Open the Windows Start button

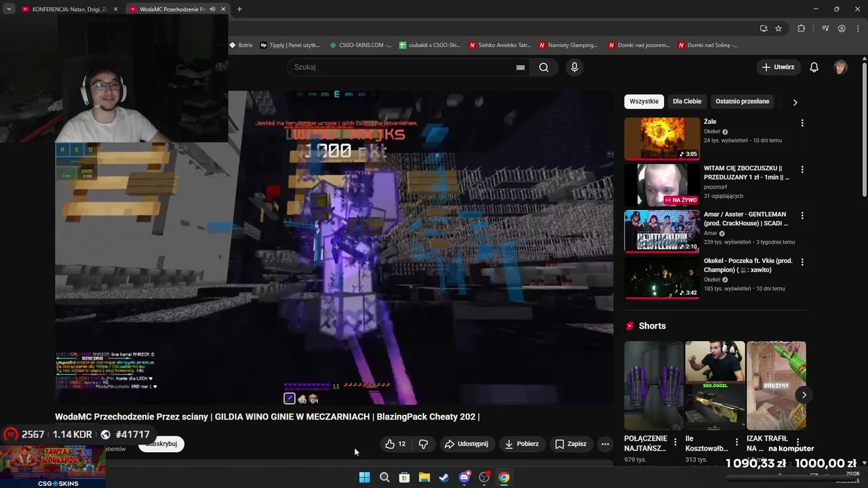[x=364, y=477]
